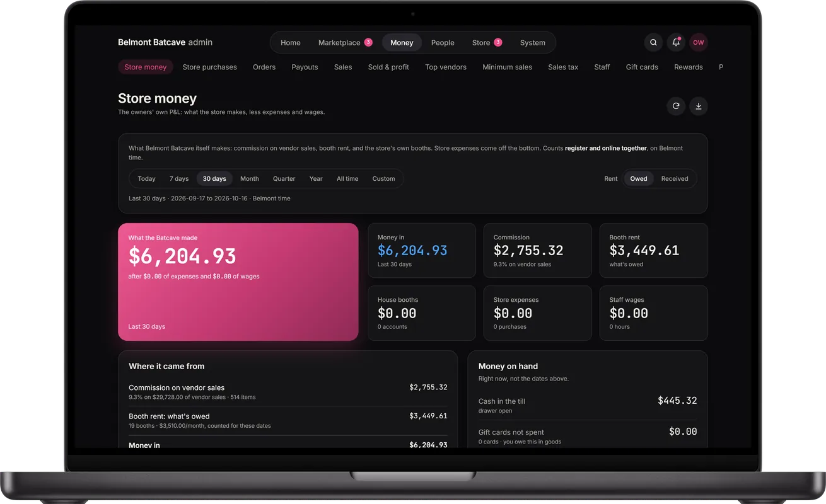Switch to the Top vendors tab
Screen dimensions: 826x504
[446, 67]
